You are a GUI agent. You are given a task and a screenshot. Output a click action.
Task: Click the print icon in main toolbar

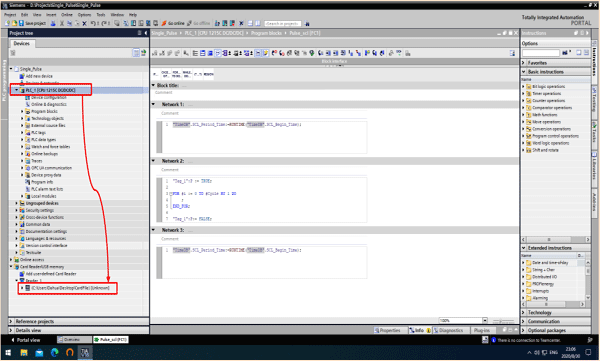point(53,23)
